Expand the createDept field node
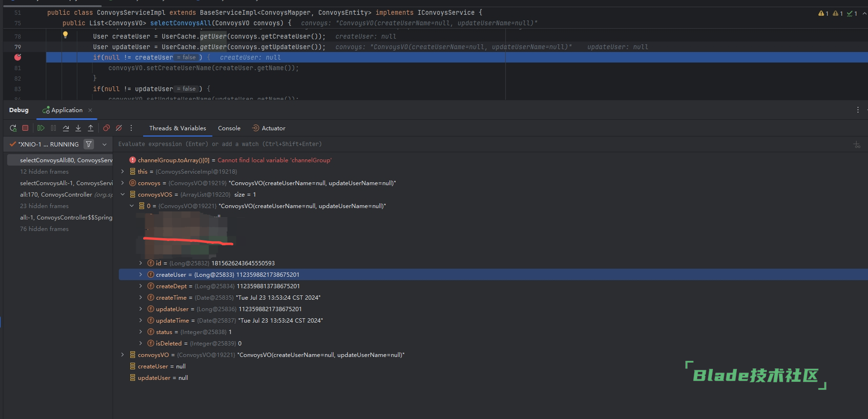 coord(140,286)
